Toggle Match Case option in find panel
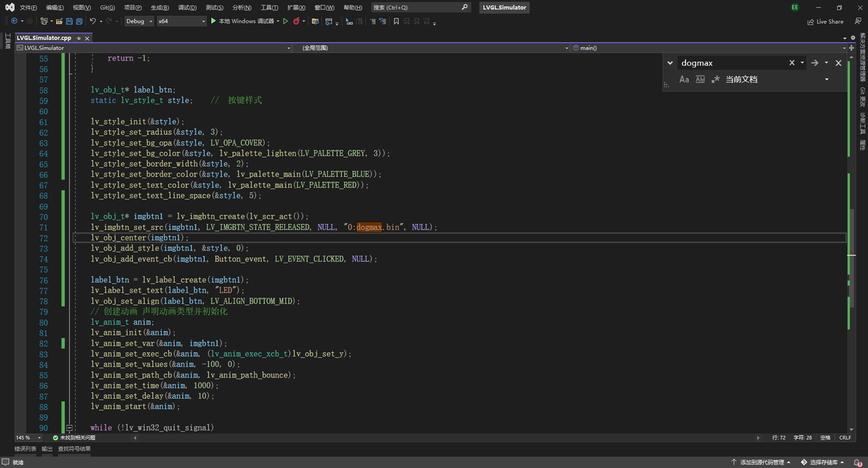868x468 pixels. point(684,79)
